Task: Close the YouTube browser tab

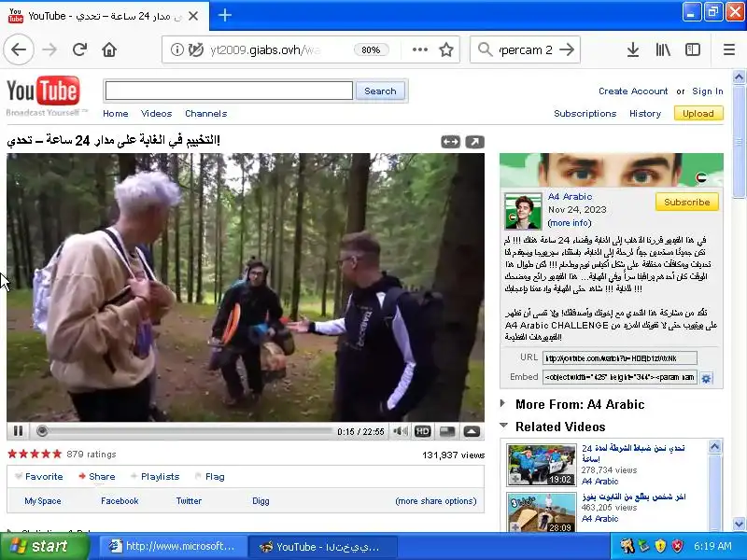Action: click(x=193, y=16)
